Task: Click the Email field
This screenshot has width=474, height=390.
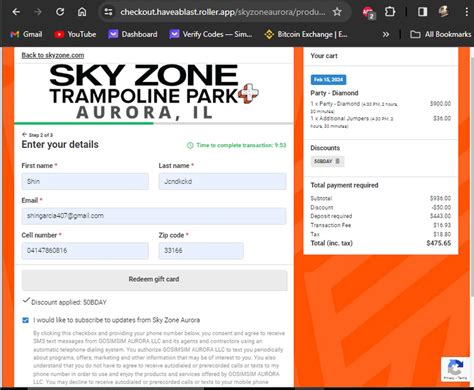Action: click(x=154, y=216)
